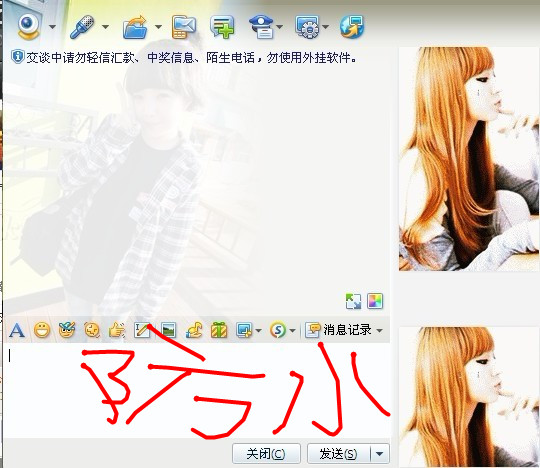The width and height of the screenshot is (540, 468).
Task: Open font settings with letter A icon
Action: (17, 330)
